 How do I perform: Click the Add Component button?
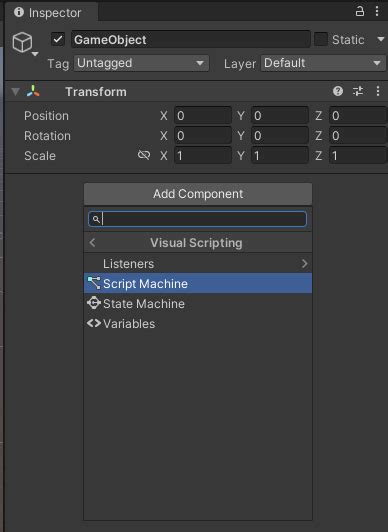click(198, 194)
